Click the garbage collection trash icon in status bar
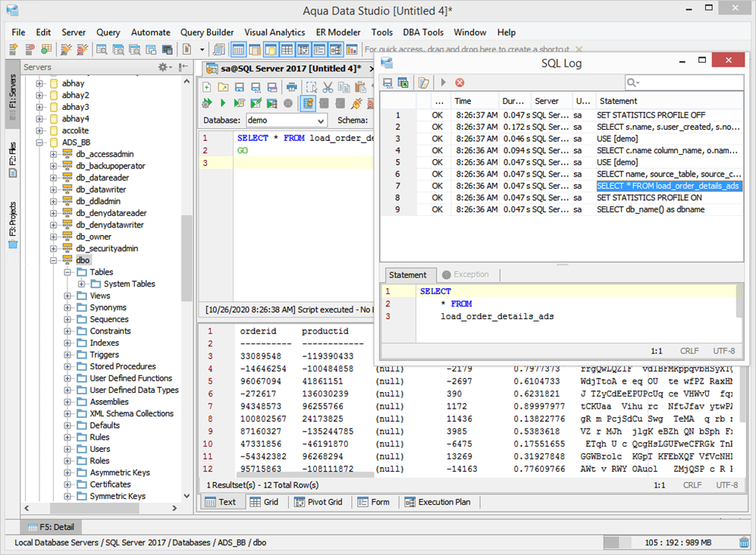756x555 pixels. point(744,542)
